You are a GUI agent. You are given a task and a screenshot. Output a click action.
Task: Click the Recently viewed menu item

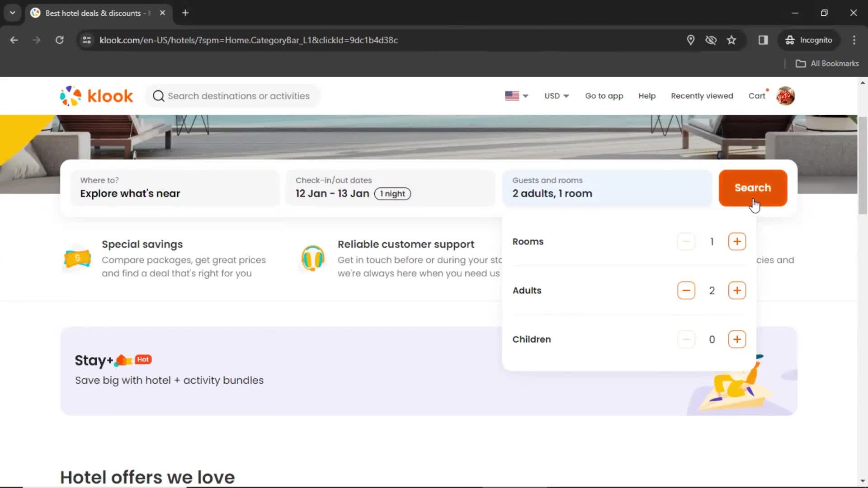(702, 96)
